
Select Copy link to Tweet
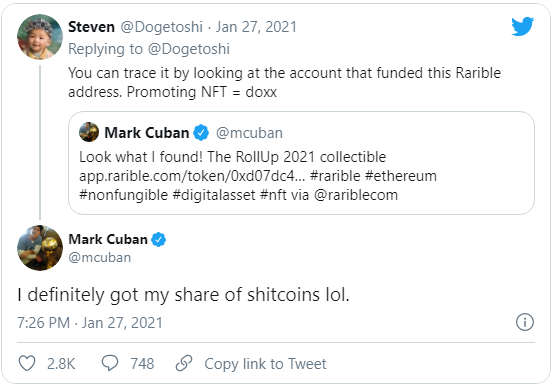(265, 364)
